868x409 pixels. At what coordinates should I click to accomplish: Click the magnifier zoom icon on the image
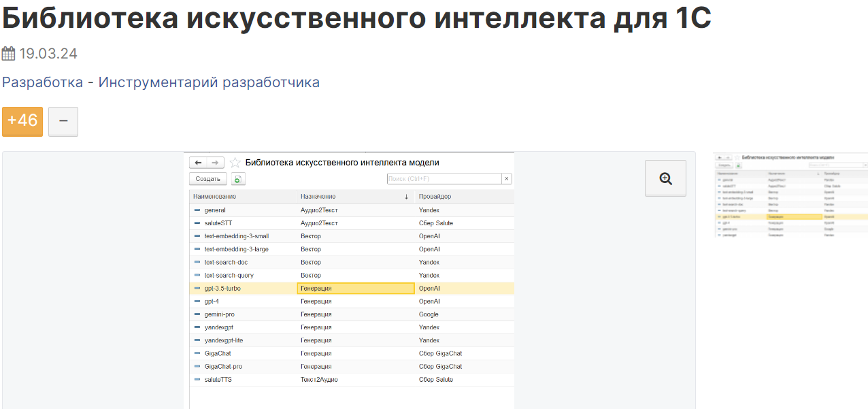[x=665, y=178]
